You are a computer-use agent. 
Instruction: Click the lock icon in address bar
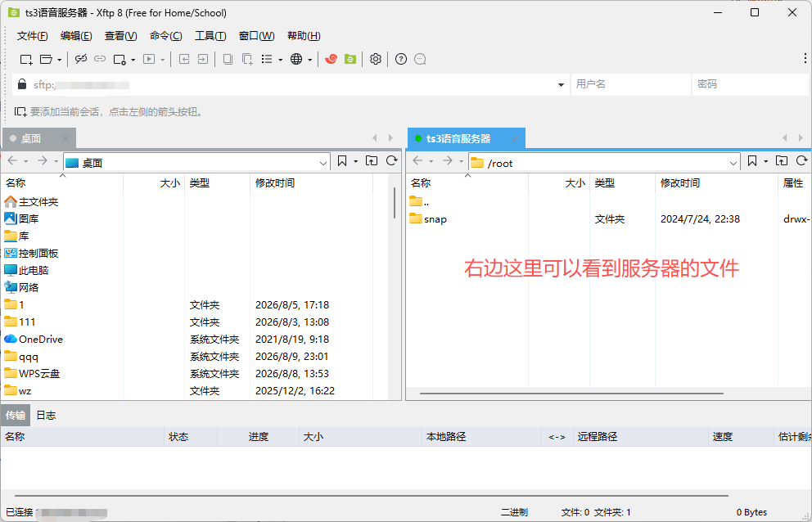[x=22, y=84]
